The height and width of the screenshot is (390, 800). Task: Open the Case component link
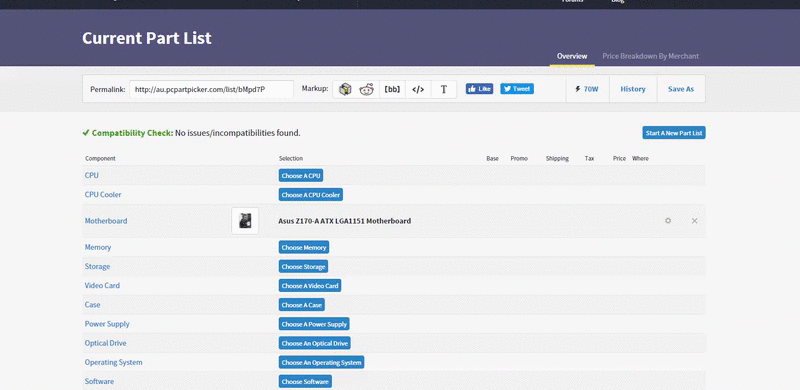[x=92, y=305]
